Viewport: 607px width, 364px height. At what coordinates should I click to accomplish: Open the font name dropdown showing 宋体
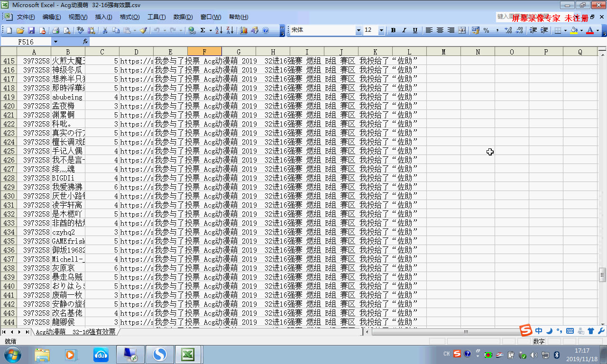pos(359,30)
